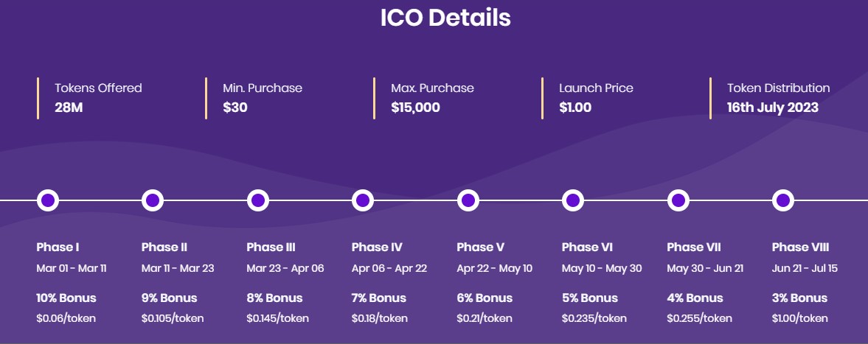Click the Phase VII timeline dot

(678, 200)
